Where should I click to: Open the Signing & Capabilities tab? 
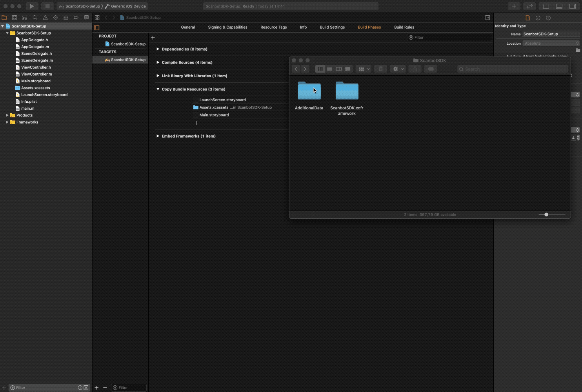coord(227,27)
